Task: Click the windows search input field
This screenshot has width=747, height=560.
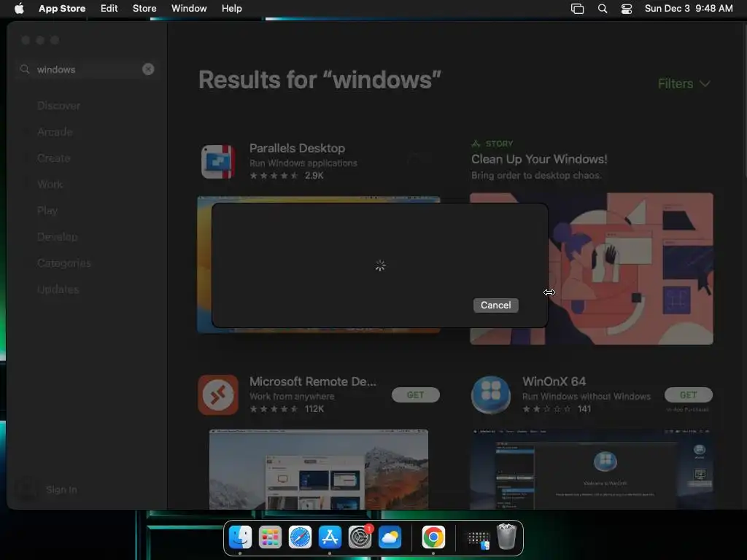Action: [x=86, y=69]
